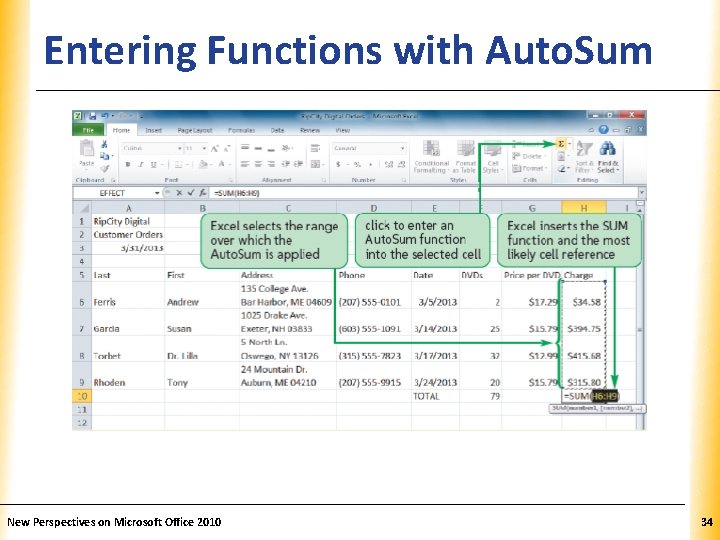This screenshot has height=540, width=720.
Task: Click the Percent Style icon
Action: click(x=357, y=164)
